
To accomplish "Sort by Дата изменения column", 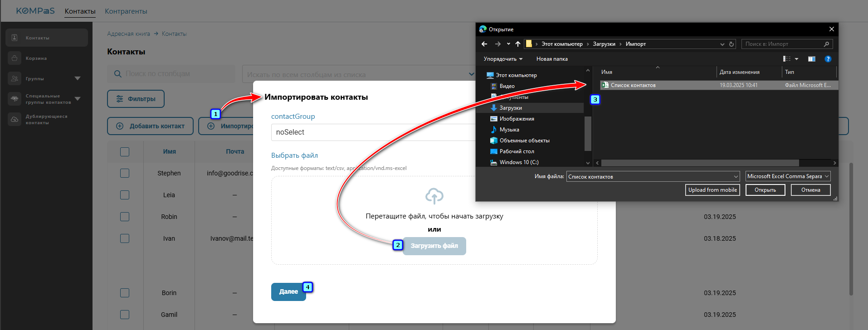I will [x=749, y=72].
